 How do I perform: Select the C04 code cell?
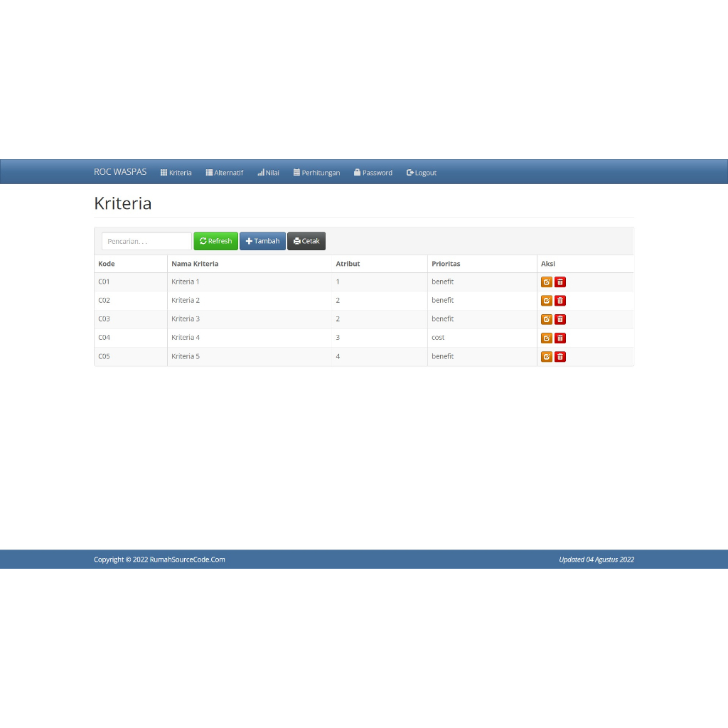(x=131, y=338)
